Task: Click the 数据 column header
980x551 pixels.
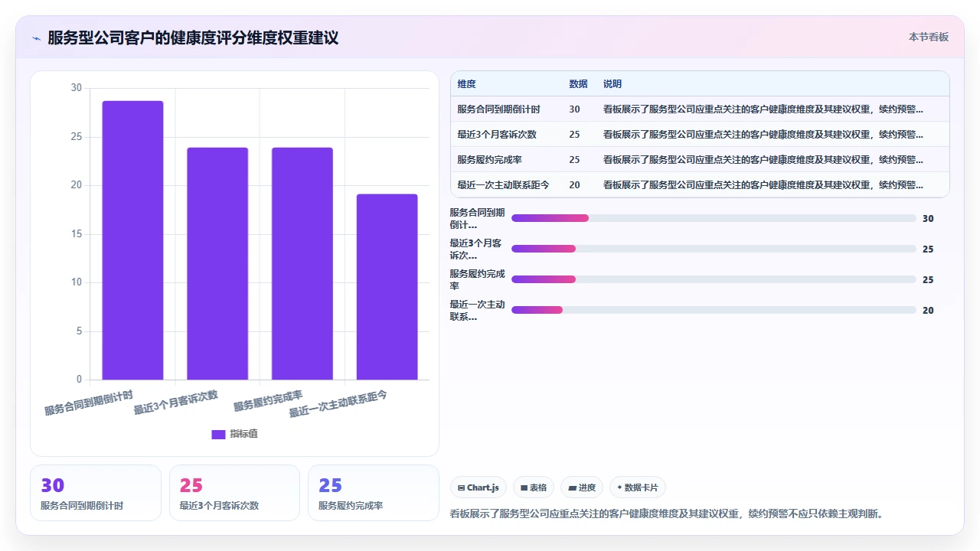Action: 578,83
